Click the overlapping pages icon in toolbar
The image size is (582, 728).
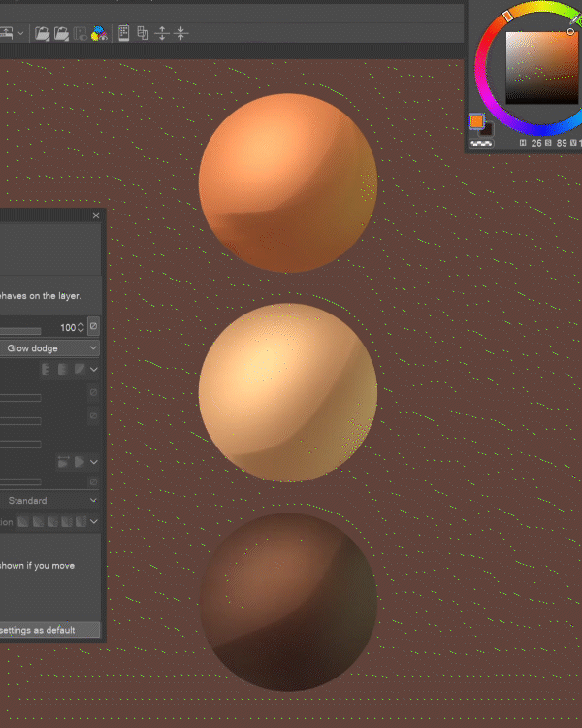point(143,33)
